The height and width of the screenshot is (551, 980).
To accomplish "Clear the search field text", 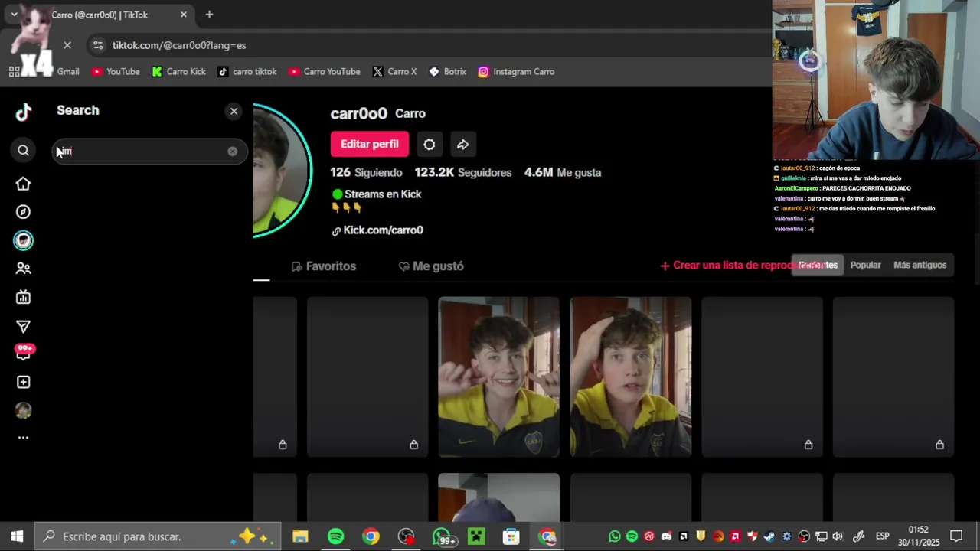I will pos(232,151).
